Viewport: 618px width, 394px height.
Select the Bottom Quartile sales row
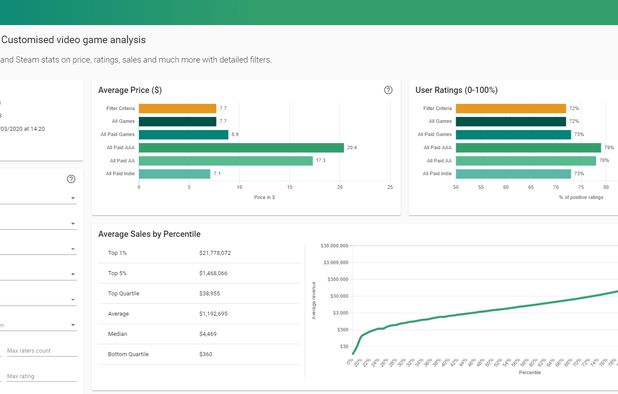point(199,354)
